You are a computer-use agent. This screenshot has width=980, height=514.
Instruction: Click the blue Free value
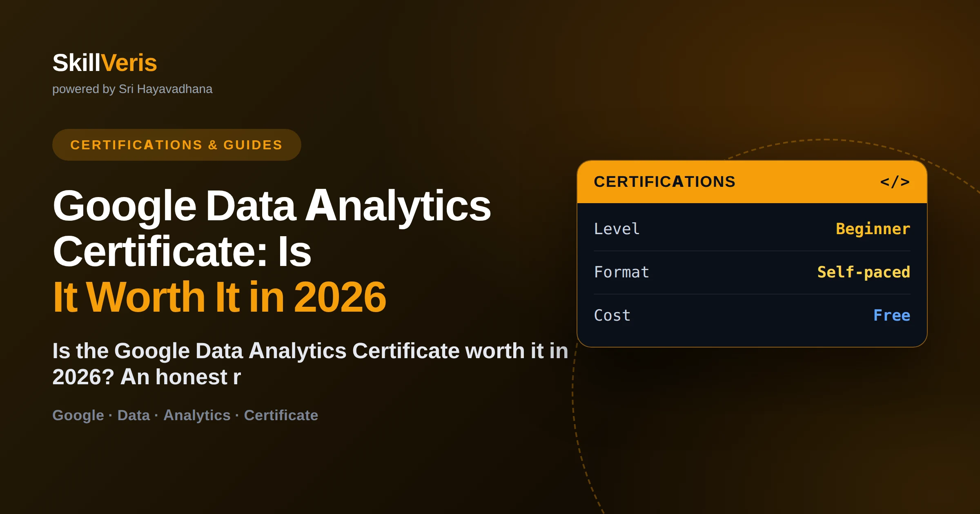[892, 315]
